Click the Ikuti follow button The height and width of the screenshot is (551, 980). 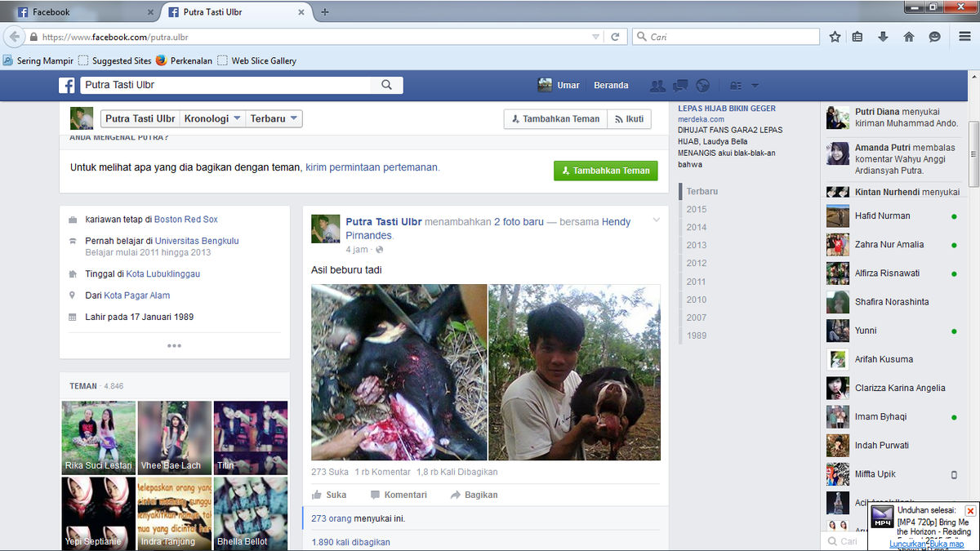[x=629, y=118]
